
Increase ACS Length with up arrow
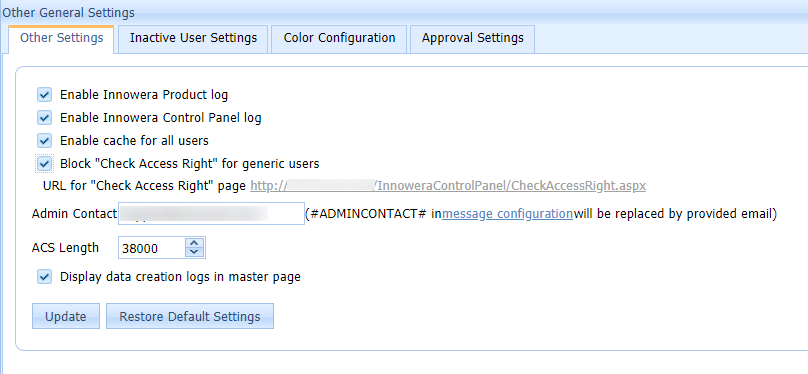coord(194,243)
